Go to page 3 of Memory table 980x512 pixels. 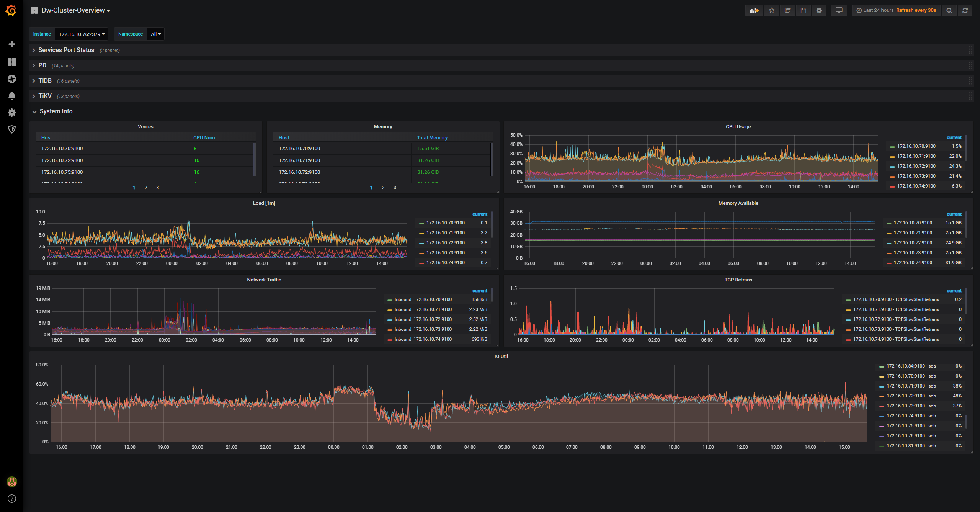395,188
